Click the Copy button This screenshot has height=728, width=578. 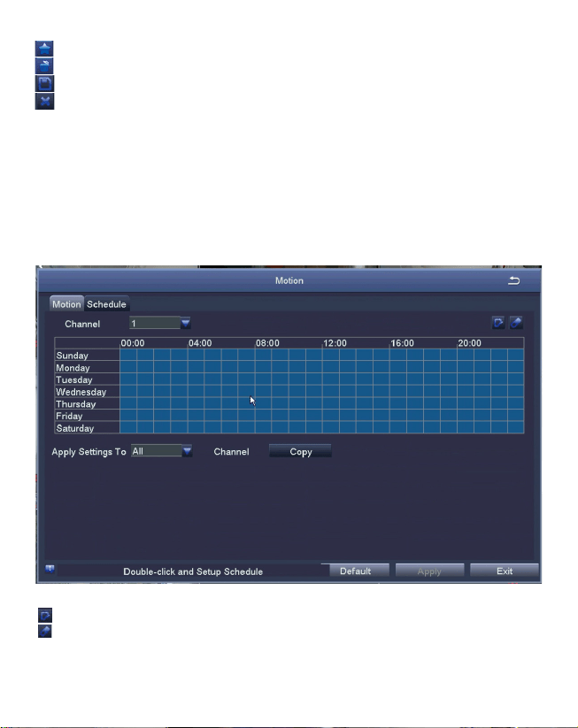point(301,451)
